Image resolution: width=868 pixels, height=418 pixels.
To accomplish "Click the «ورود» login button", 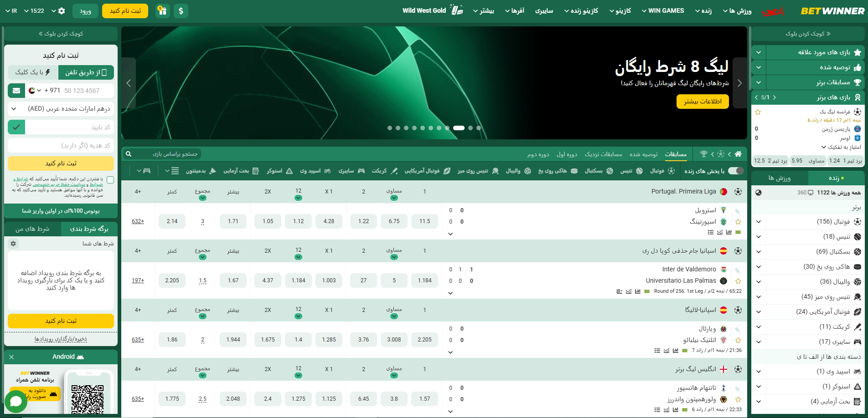I will point(85,11).
